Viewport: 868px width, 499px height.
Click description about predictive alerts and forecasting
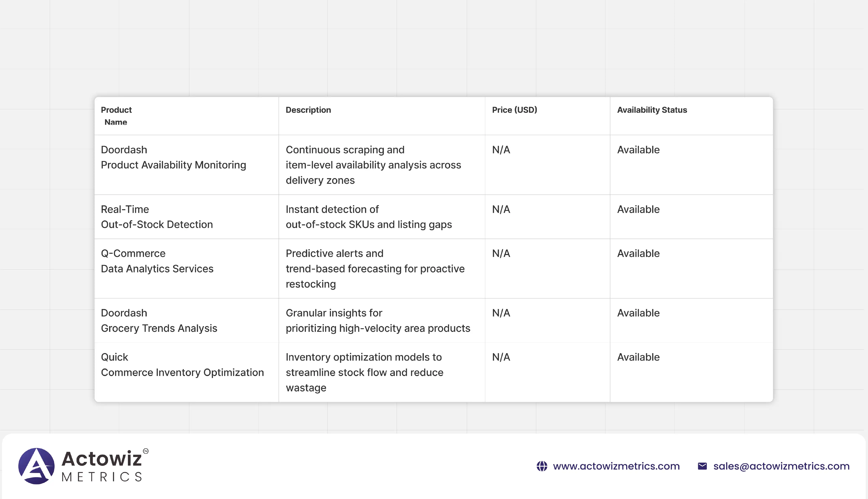(375, 269)
